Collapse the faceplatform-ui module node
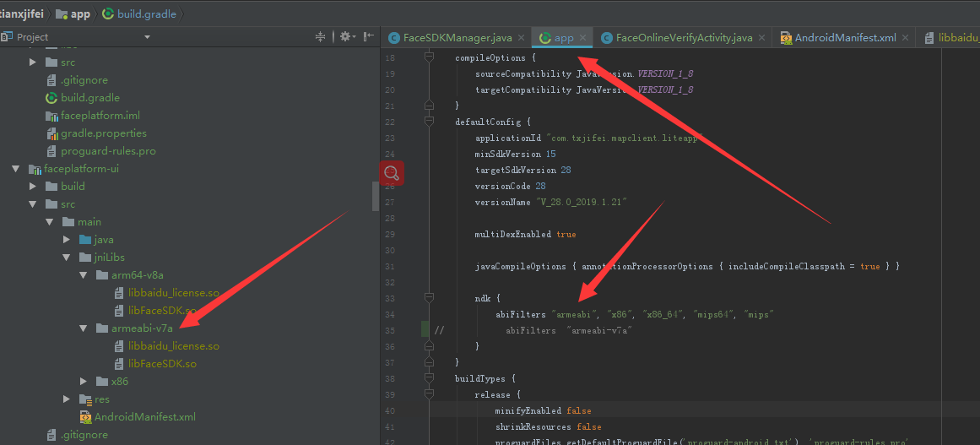Viewport: 980px width, 445px height. 15,169
